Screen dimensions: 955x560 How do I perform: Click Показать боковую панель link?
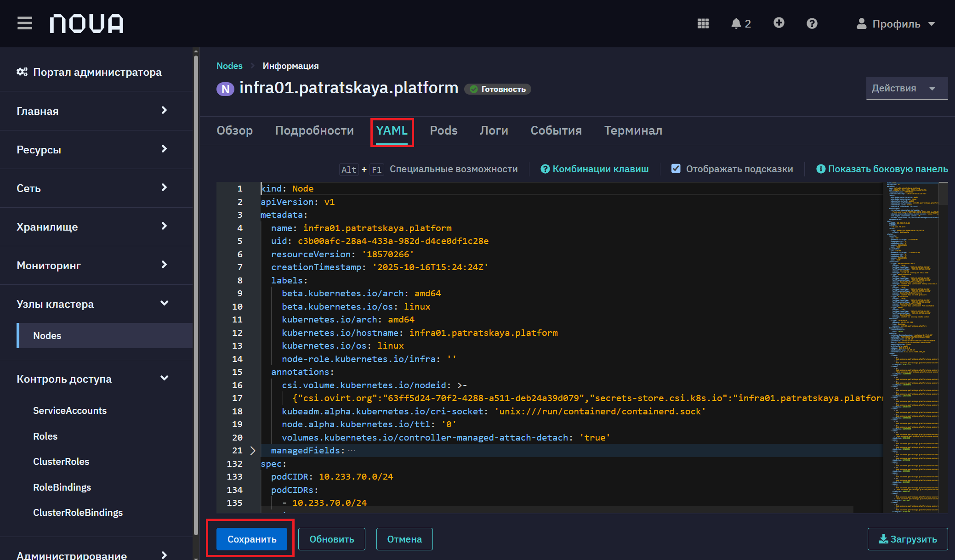click(x=882, y=169)
